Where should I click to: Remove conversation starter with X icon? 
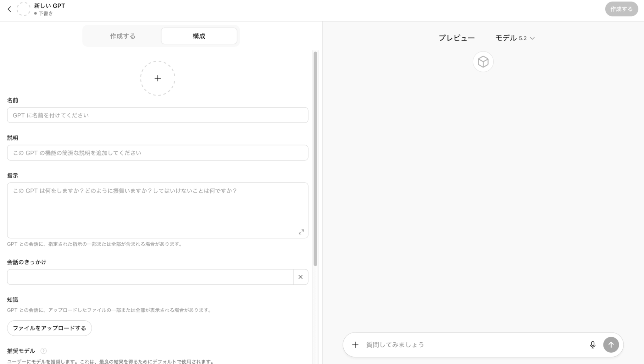pyautogui.click(x=300, y=277)
